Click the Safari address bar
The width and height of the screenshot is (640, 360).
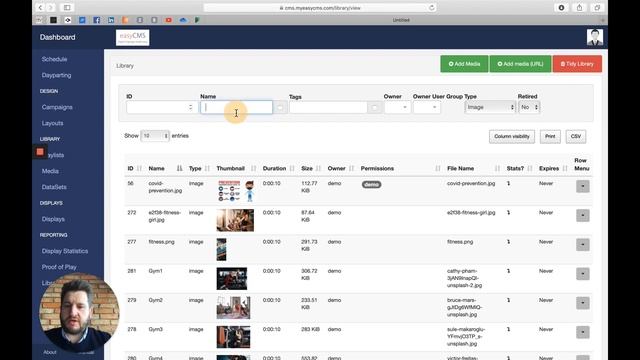320,8
